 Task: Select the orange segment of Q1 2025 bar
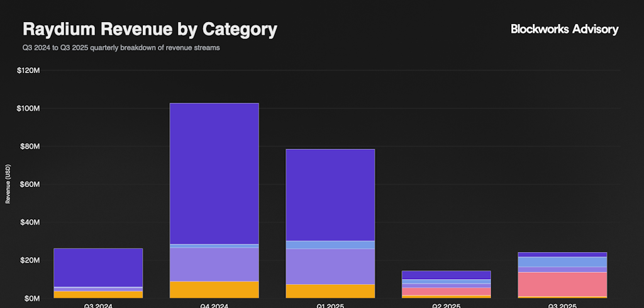[330, 291]
